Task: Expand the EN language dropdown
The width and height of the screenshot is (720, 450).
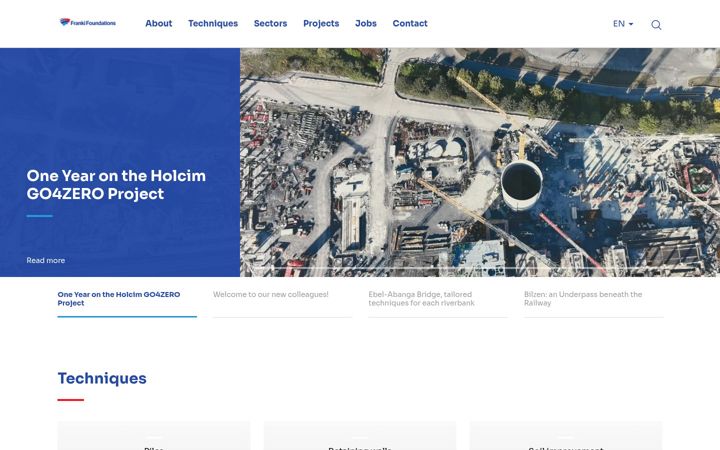Action: [x=623, y=23]
